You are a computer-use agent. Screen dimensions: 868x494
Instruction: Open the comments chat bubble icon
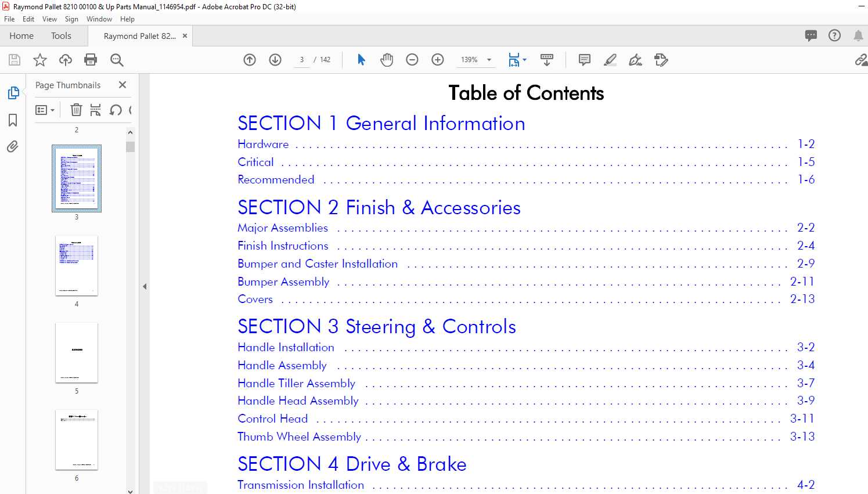point(811,35)
